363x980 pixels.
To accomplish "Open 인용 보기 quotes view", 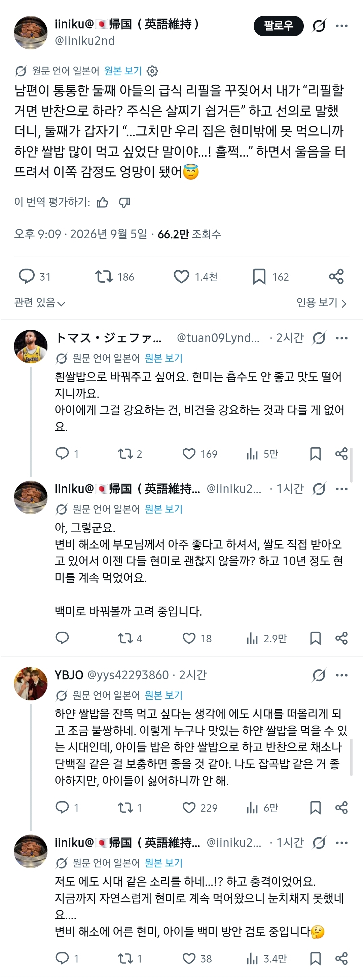I will coord(322,303).
